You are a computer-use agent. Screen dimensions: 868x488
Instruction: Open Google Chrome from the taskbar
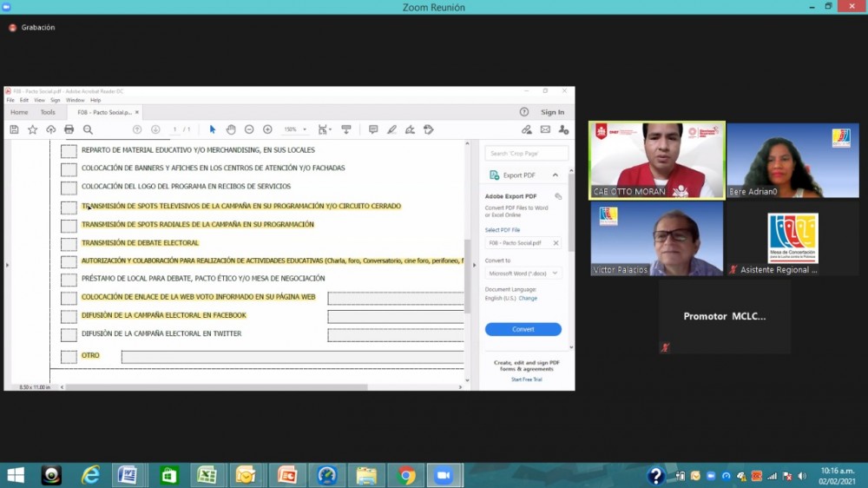pos(405,475)
